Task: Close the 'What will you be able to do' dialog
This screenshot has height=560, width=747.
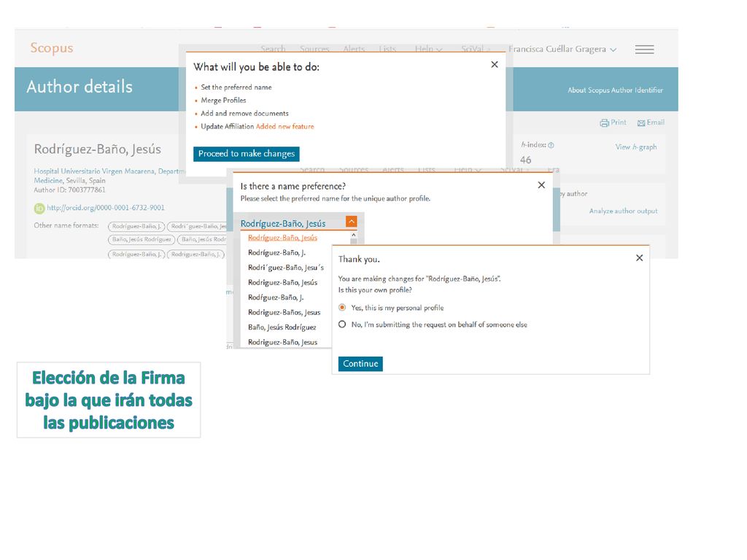Action: 495,64
